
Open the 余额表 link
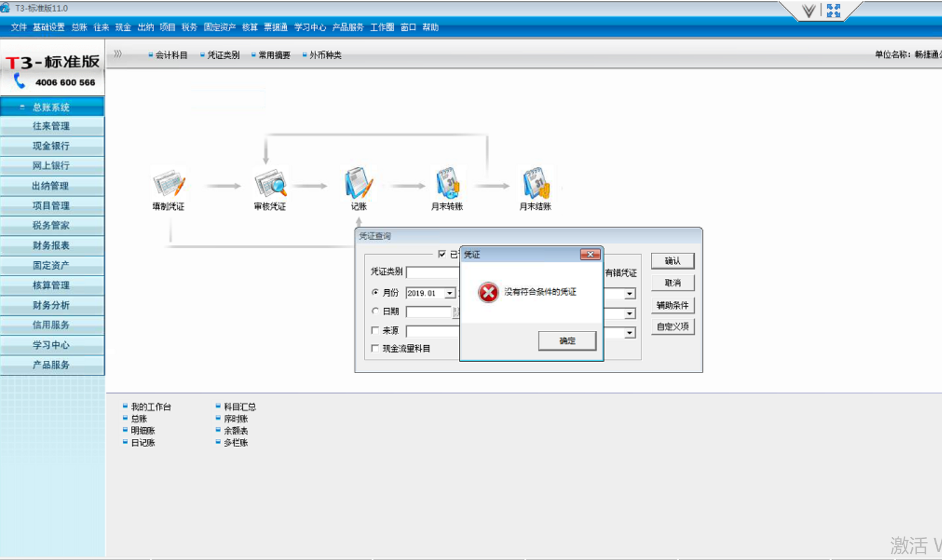click(x=236, y=431)
